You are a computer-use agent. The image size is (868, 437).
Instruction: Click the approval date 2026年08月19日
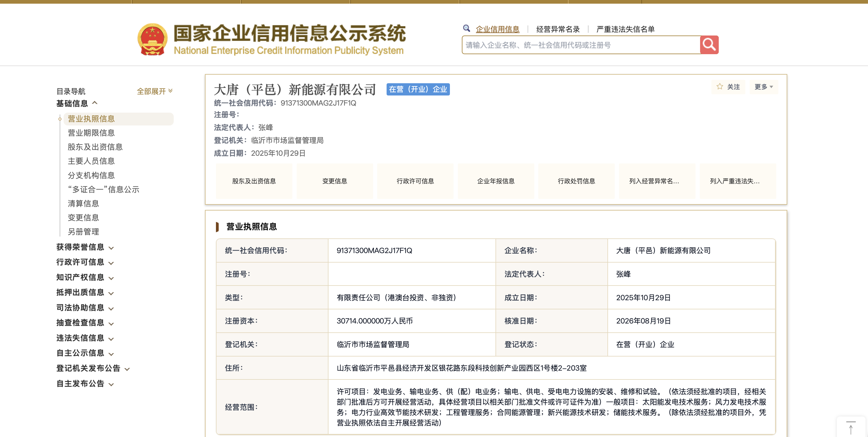click(x=643, y=321)
